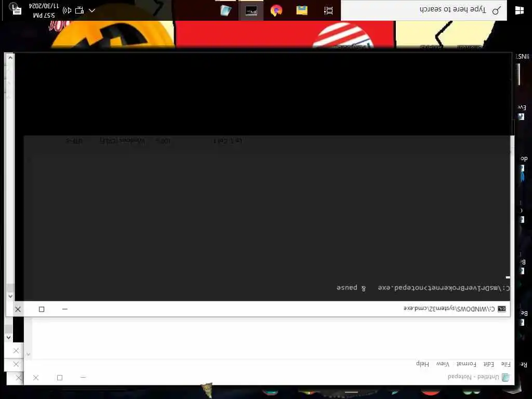532x399 pixels.
Task: Switch to the cmd.exe taskbar icon
Action: pos(251,10)
